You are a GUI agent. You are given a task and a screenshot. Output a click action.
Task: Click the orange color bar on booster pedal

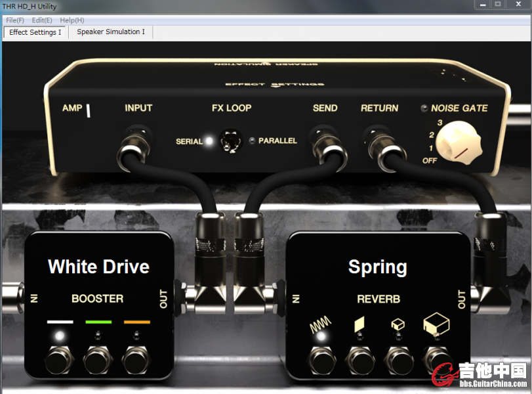tap(136, 322)
